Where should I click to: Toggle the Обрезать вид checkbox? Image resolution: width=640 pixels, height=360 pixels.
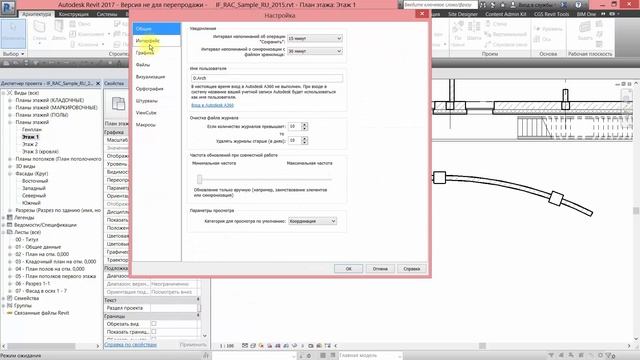coord(154,324)
